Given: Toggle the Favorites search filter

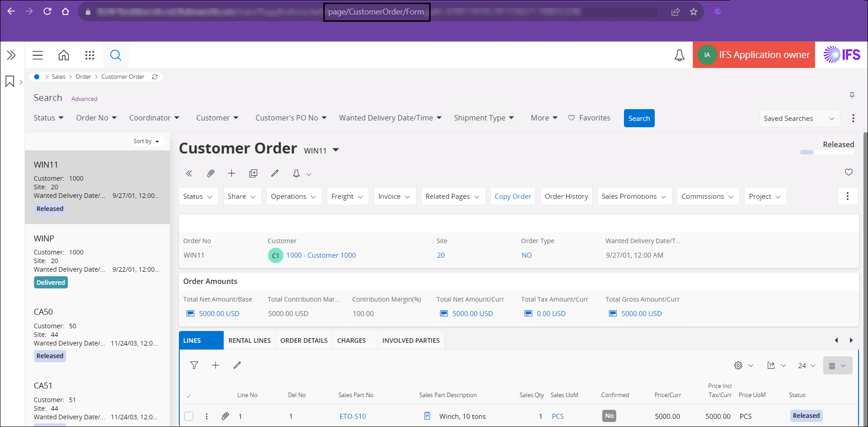Looking at the screenshot, I should [x=589, y=118].
